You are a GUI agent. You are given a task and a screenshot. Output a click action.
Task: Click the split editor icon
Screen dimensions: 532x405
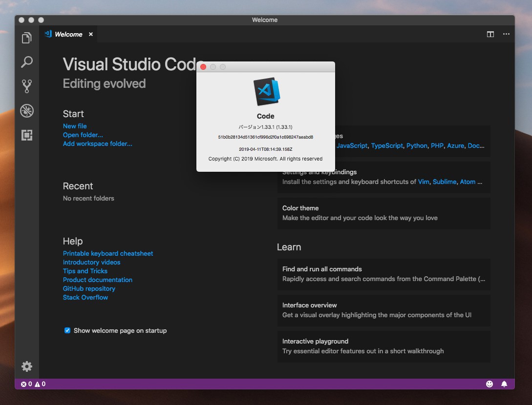click(x=490, y=34)
